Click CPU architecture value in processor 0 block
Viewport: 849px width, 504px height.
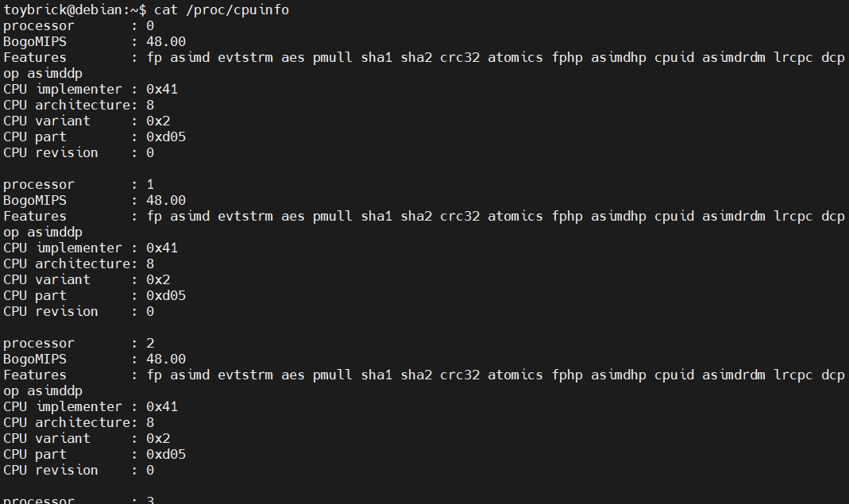(x=150, y=105)
